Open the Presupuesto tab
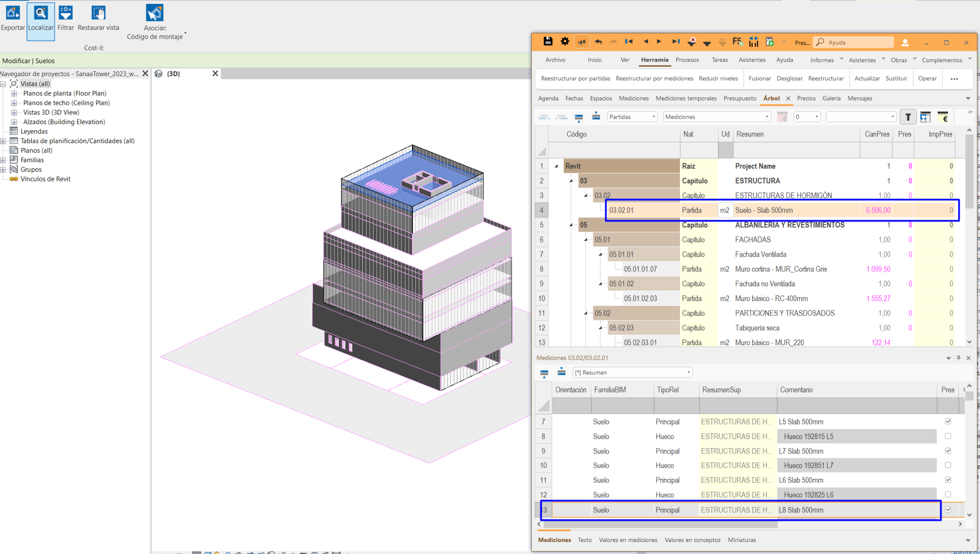 tap(740, 98)
